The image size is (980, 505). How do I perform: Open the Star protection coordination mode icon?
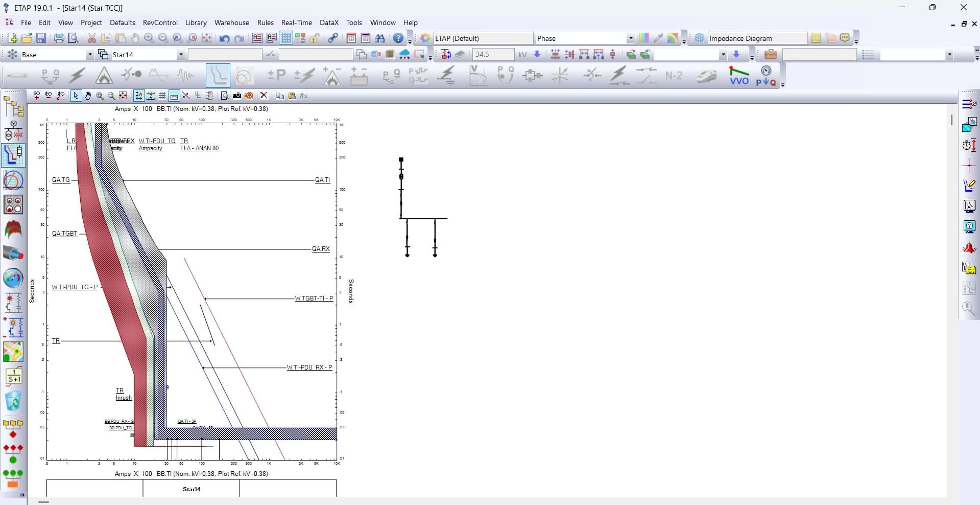pyautogui.click(x=218, y=76)
